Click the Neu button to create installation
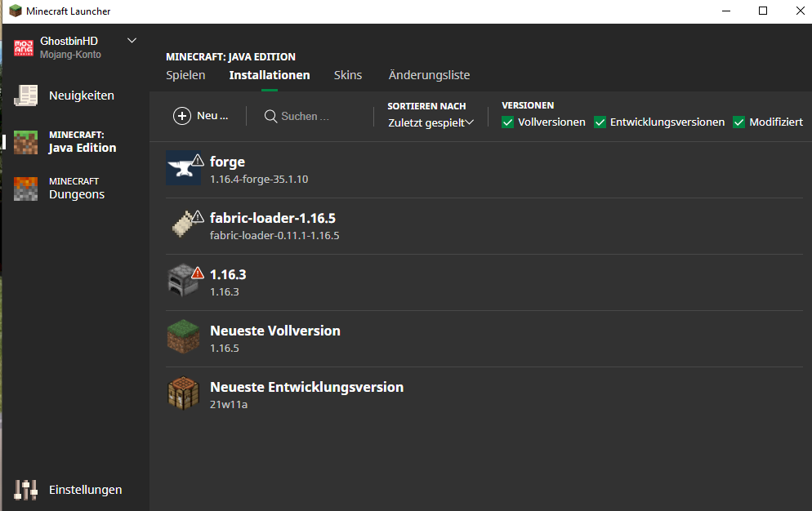The image size is (812, 511). (201, 115)
